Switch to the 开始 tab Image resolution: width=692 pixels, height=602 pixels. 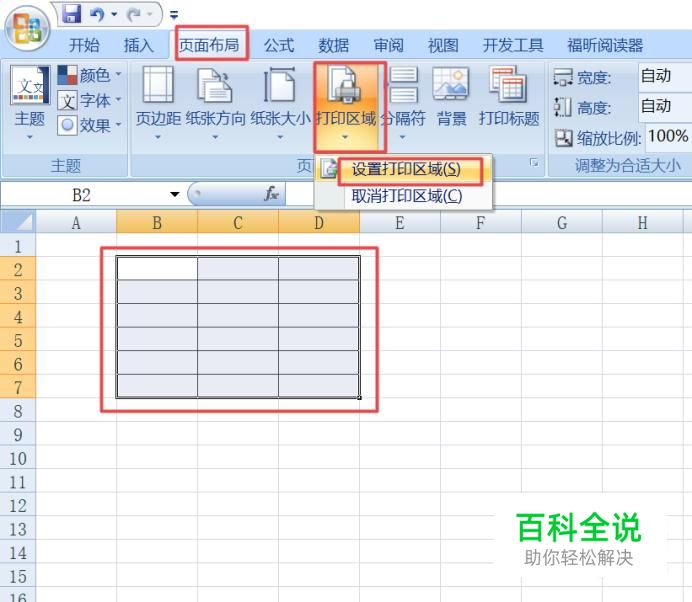click(84, 45)
